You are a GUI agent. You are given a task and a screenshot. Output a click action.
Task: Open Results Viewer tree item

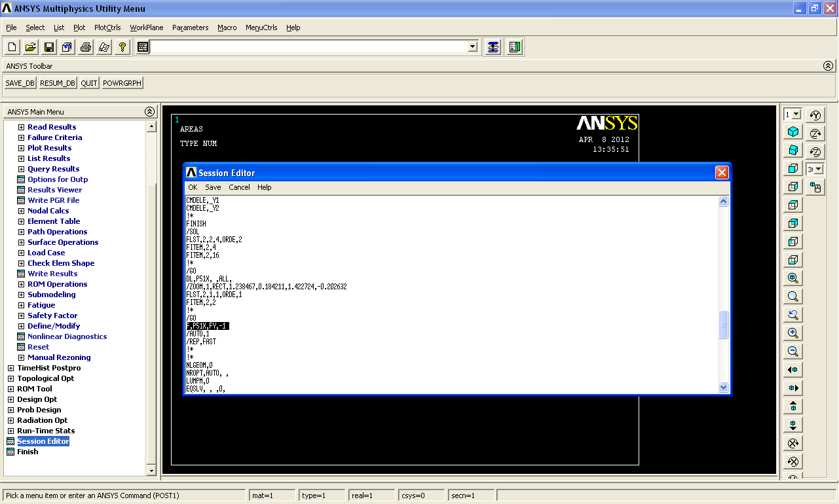coord(55,190)
